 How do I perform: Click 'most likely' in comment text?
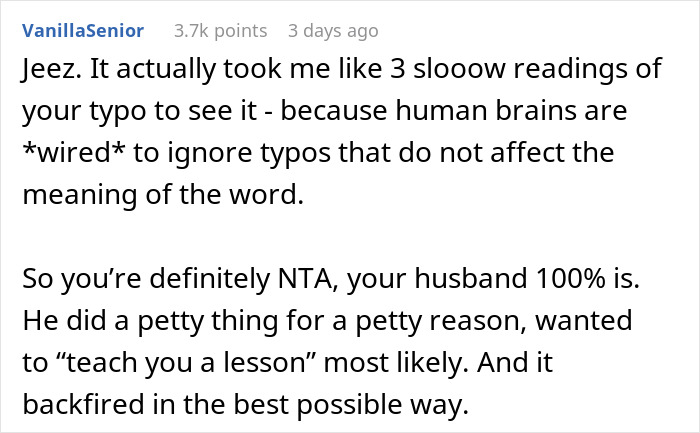point(395,362)
